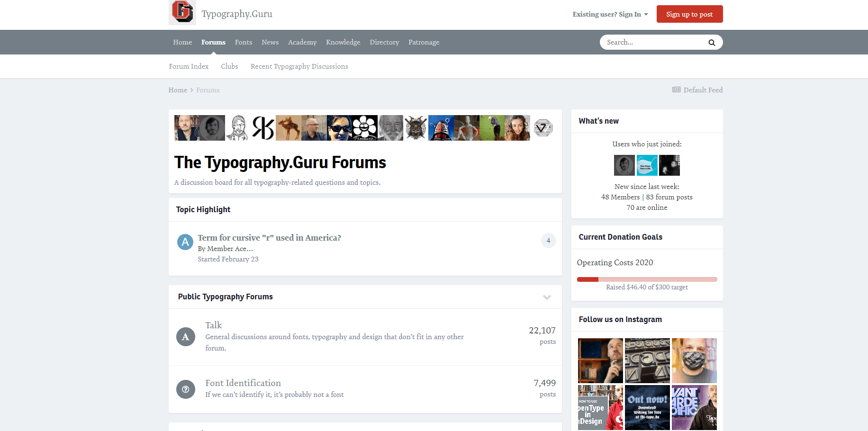Click the blue and red striped avatar in banner
The image size is (868, 431).
[441, 128]
